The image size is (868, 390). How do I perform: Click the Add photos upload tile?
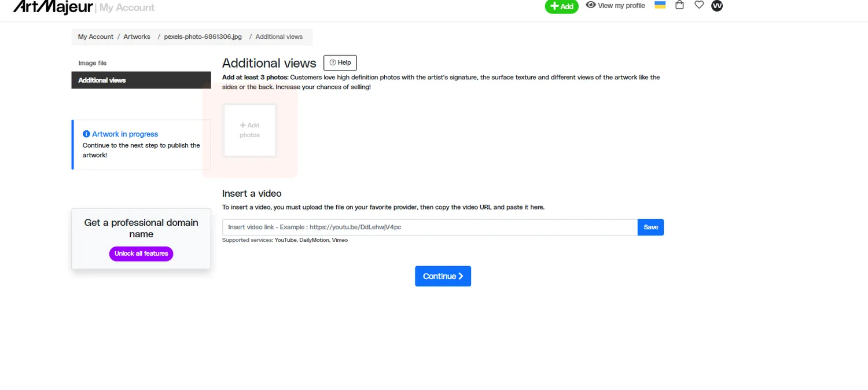point(250,130)
